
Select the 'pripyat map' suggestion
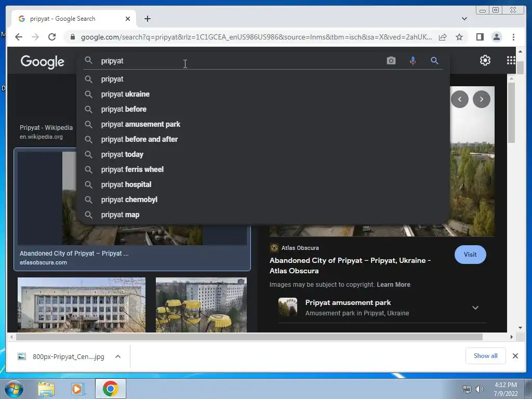tap(263, 215)
